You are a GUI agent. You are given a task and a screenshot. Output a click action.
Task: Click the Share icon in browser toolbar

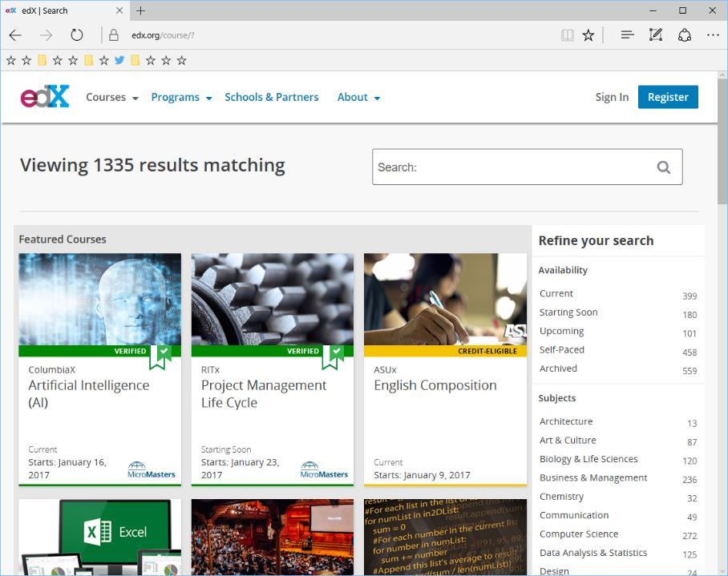pyautogui.click(x=685, y=35)
